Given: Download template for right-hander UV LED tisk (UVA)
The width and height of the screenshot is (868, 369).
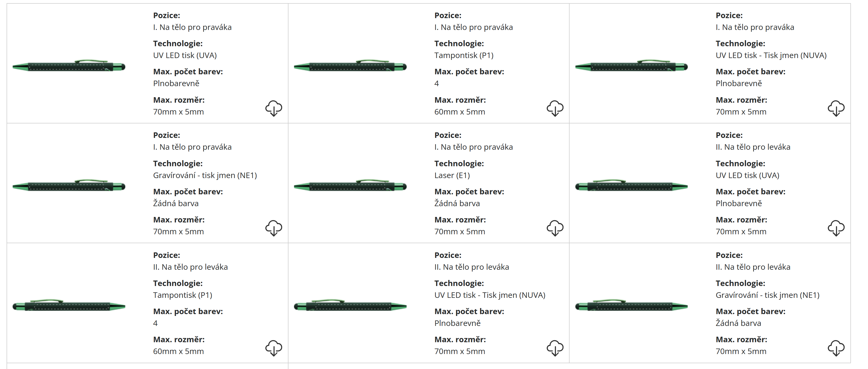Looking at the screenshot, I should tap(273, 108).
